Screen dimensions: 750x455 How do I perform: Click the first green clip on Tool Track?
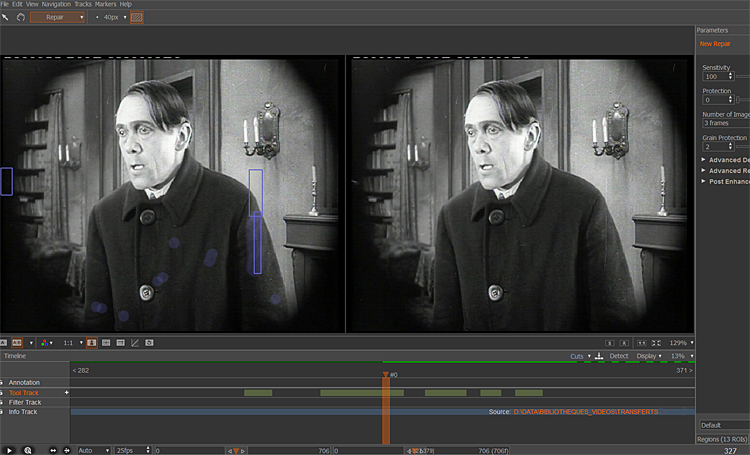click(258, 393)
